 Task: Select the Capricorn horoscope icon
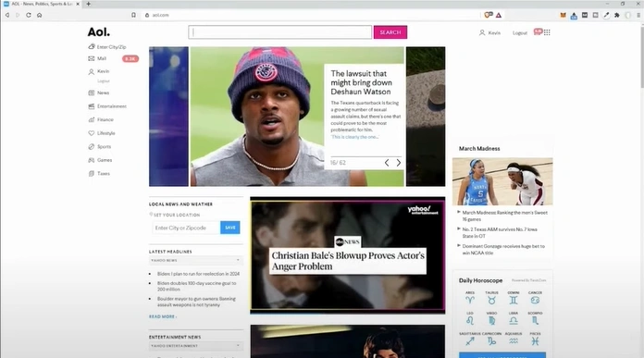(491, 340)
